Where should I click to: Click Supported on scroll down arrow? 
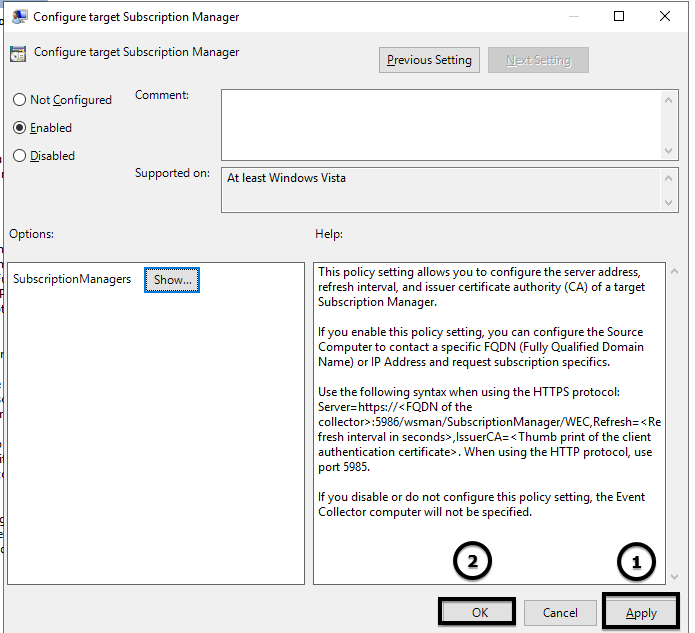coord(669,203)
